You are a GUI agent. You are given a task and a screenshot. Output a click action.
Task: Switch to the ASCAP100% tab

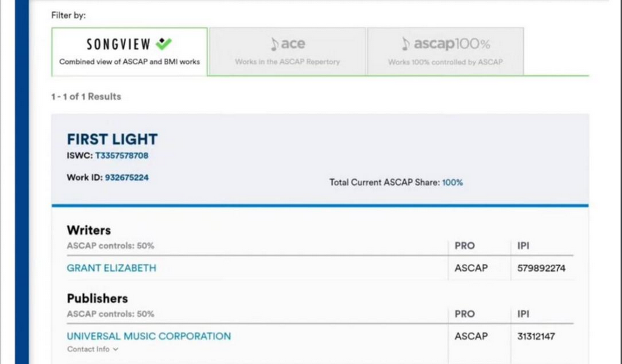coord(445,52)
